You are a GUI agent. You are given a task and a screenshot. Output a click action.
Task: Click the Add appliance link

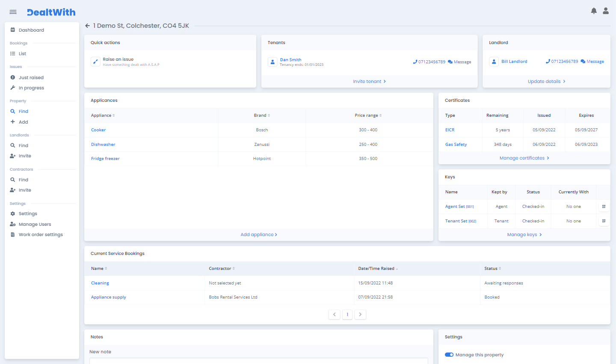pos(258,235)
